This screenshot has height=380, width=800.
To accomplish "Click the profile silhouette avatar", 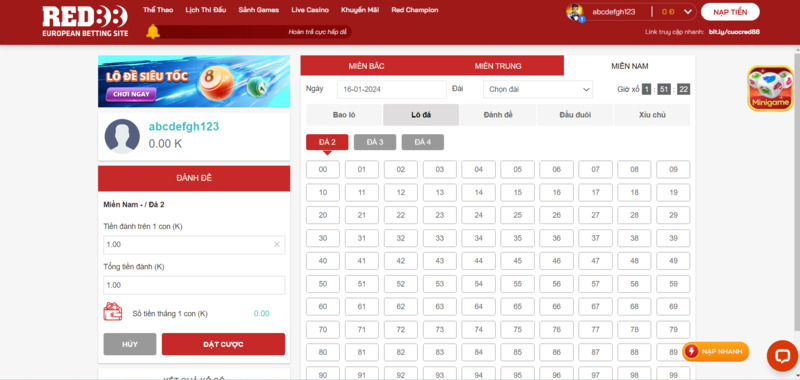I will coord(122,136).
